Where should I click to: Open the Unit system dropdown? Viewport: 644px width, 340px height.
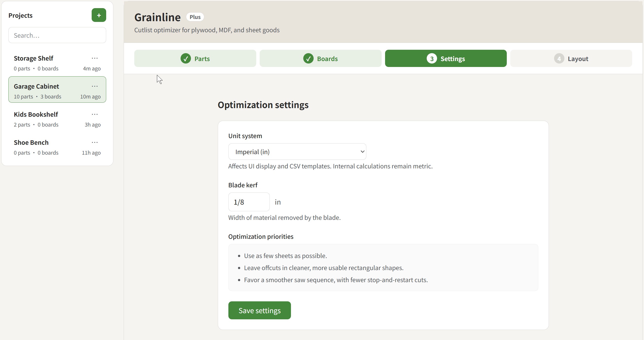pos(297,152)
